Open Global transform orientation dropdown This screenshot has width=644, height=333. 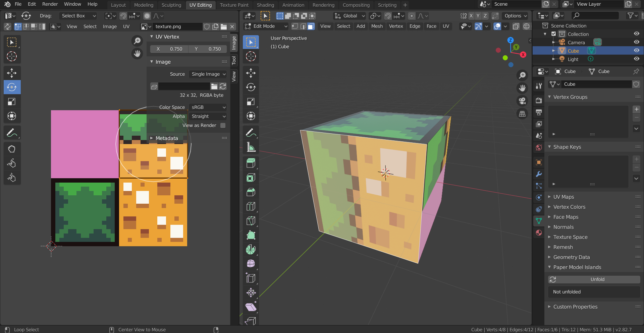pos(350,16)
